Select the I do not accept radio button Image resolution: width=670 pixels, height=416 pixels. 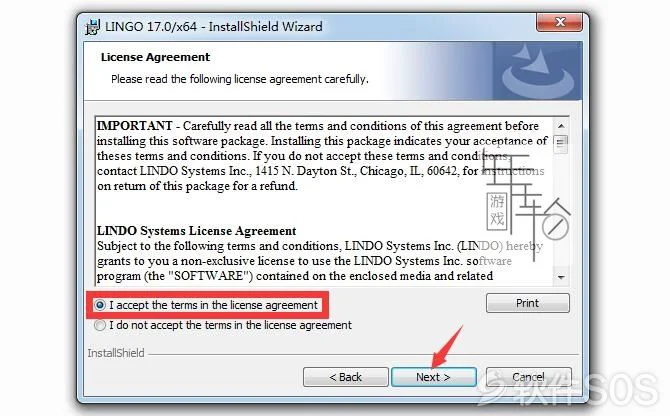[100, 325]
